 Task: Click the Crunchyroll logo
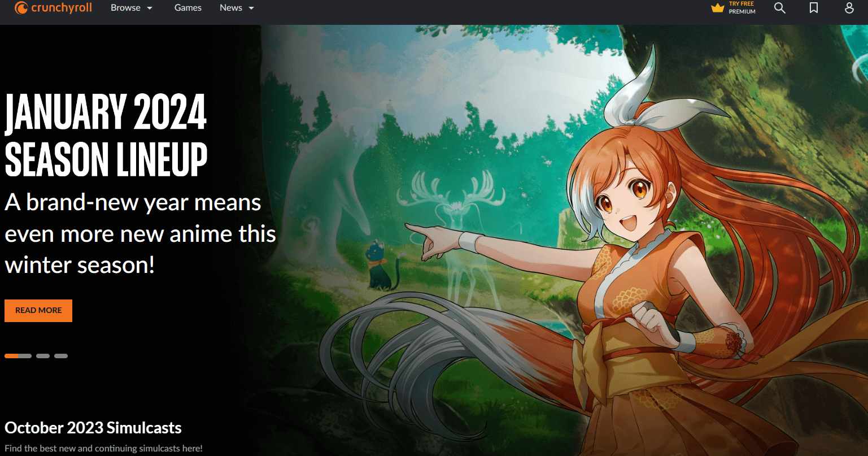coord(53,8)
